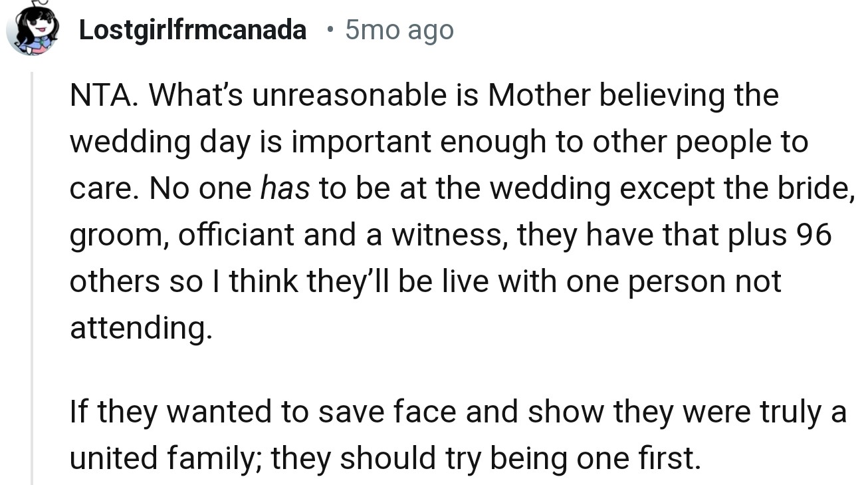Click the "5mo ago" comment timestamp

399,31
